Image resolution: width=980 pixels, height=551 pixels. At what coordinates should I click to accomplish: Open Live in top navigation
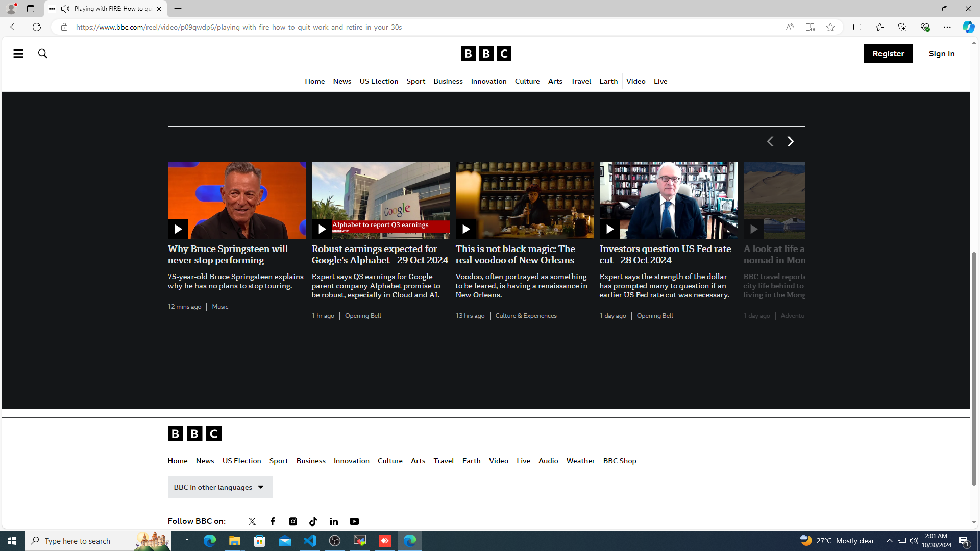click(660, 82)
